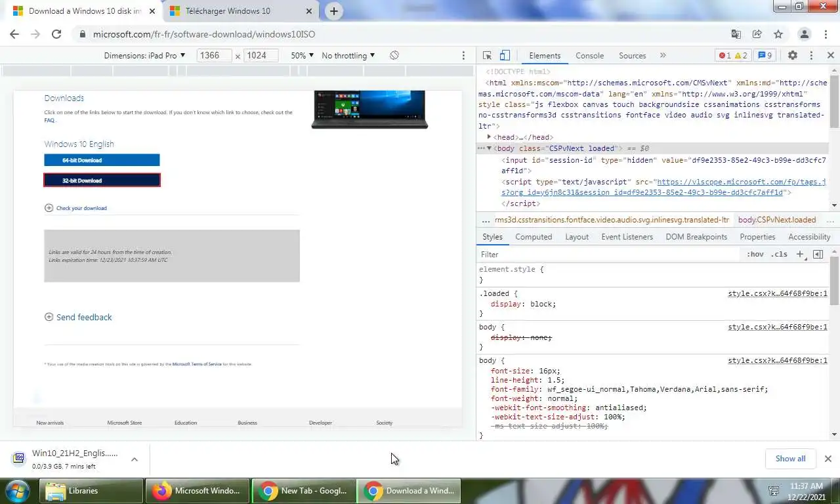840x504 pixels.
Task: Open the Chrome profile avatar icon
Action: (x=804, y=34)
